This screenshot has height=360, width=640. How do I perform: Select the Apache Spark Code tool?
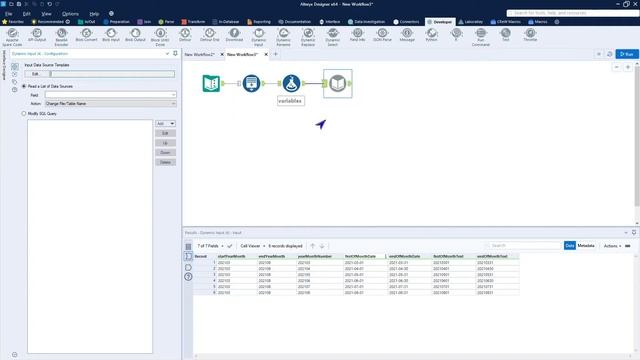pos(12,37)
